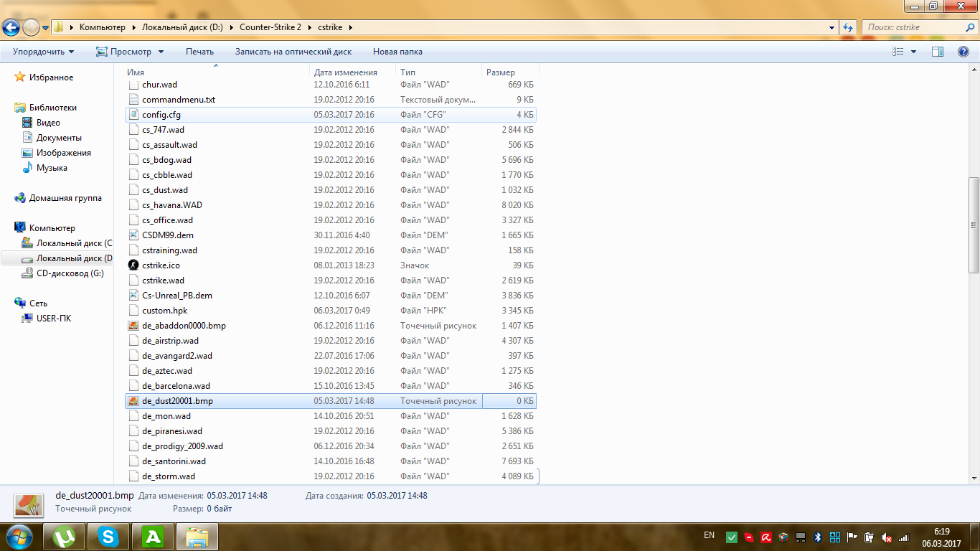The width and height of the screenshot is (980, 551).
Task: Open the Изображения library
Action: point(63,153)
